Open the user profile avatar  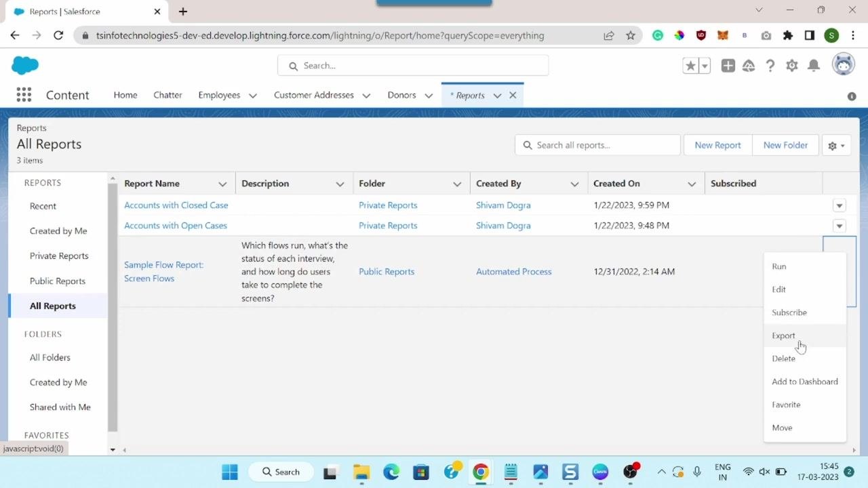(x=843, y=65)
